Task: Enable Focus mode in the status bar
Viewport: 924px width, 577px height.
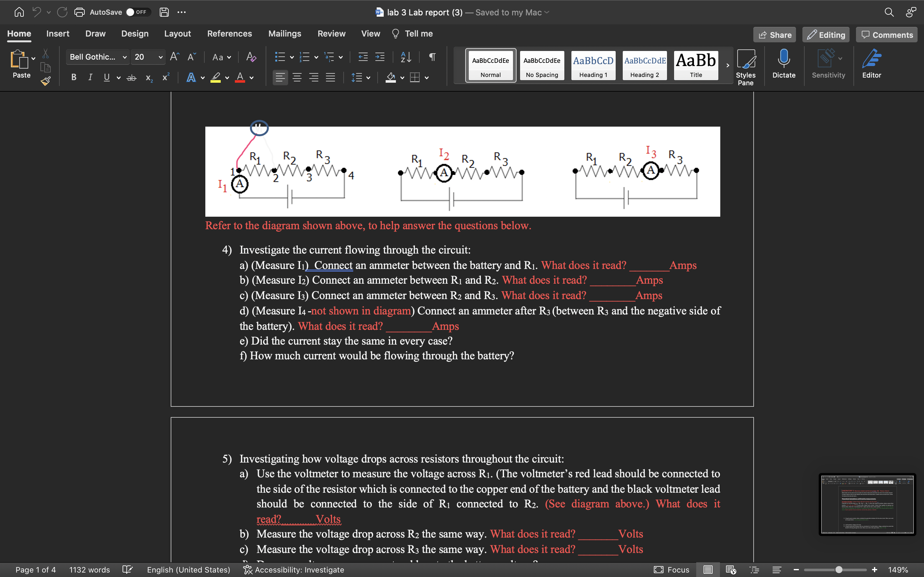Action: coord(672,569)
